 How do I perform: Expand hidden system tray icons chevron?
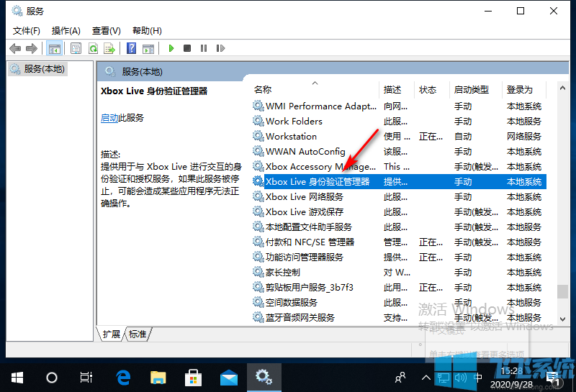[426, 378]
